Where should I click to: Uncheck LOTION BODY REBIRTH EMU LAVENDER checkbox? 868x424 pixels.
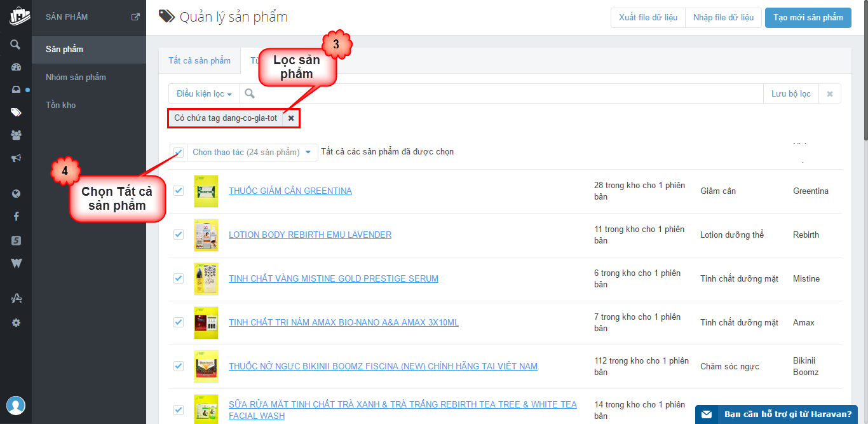(179, 235)
